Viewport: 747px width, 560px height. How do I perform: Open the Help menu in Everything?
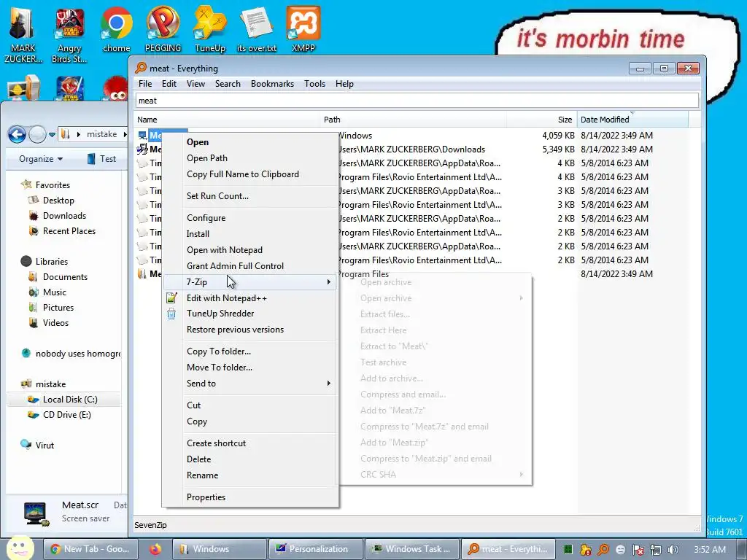[344, 84]
